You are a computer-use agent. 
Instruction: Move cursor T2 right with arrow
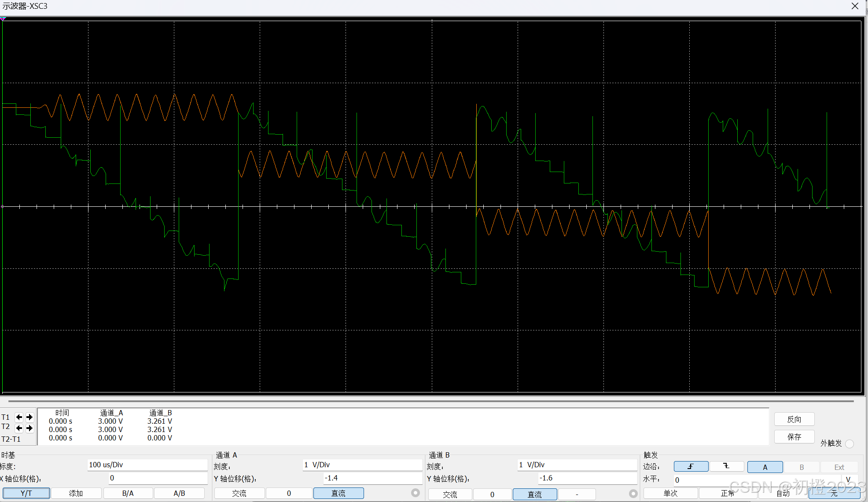pyautogui.click(x=29, y=428)
